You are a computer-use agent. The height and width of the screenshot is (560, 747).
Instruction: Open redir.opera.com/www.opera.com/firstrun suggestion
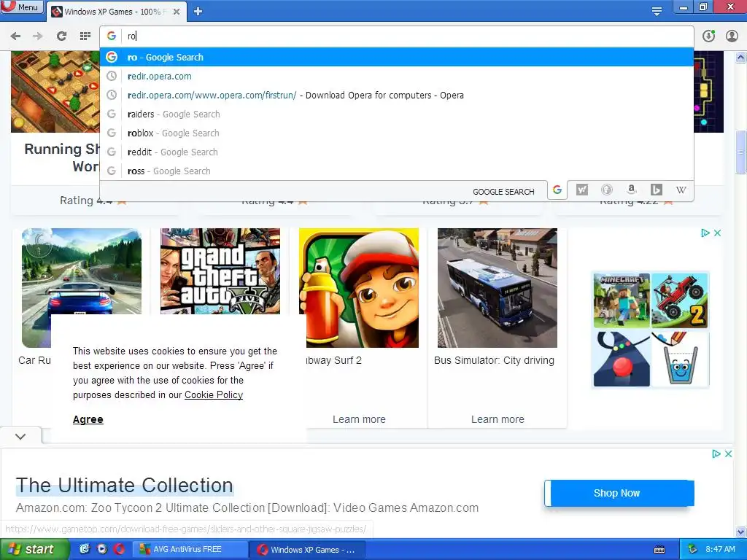(x=396, y=96)
